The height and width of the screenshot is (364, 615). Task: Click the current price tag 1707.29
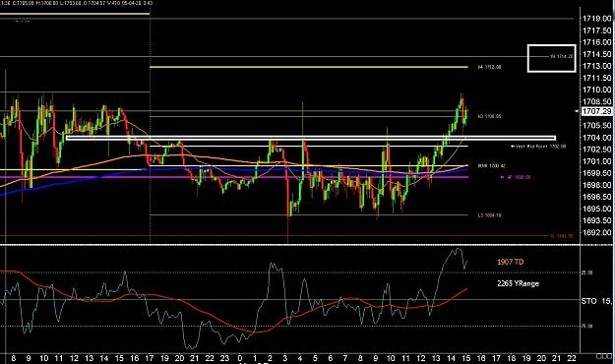click(596, 112)
